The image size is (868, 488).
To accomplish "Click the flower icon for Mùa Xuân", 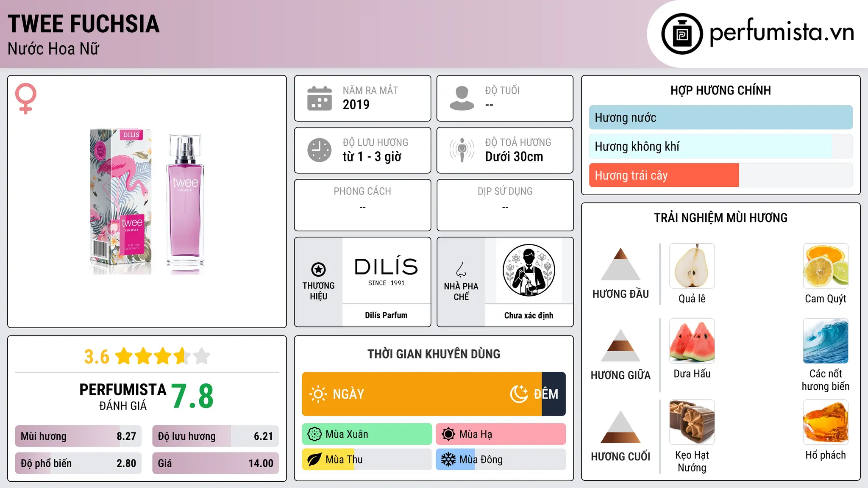I will pos(314,434).
